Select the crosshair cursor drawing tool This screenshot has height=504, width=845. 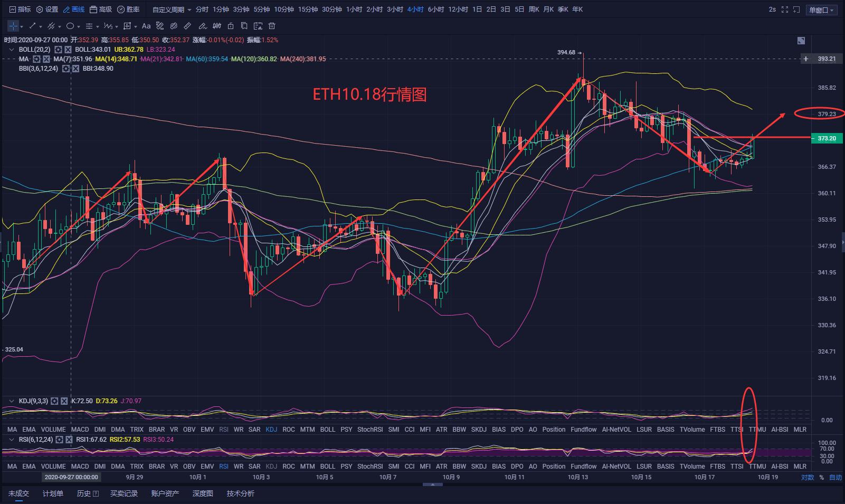tap(13, 26)
